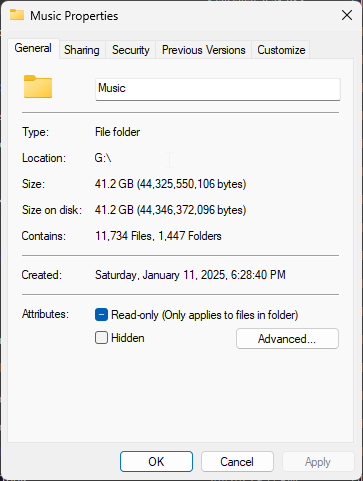
Task: Go to the Previous Versions tab
Action: [204, 50]
